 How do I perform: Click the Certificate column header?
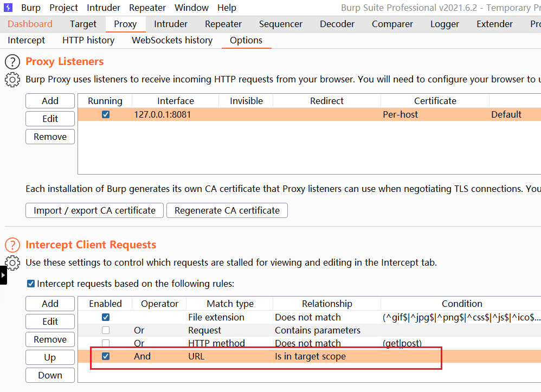pyautogui.click(x=435, y=101)
